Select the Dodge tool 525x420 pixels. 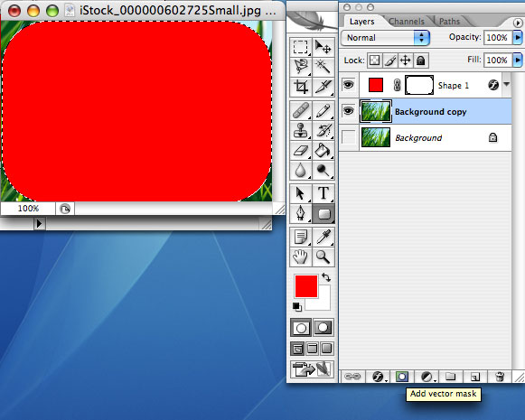click(323, 171)
